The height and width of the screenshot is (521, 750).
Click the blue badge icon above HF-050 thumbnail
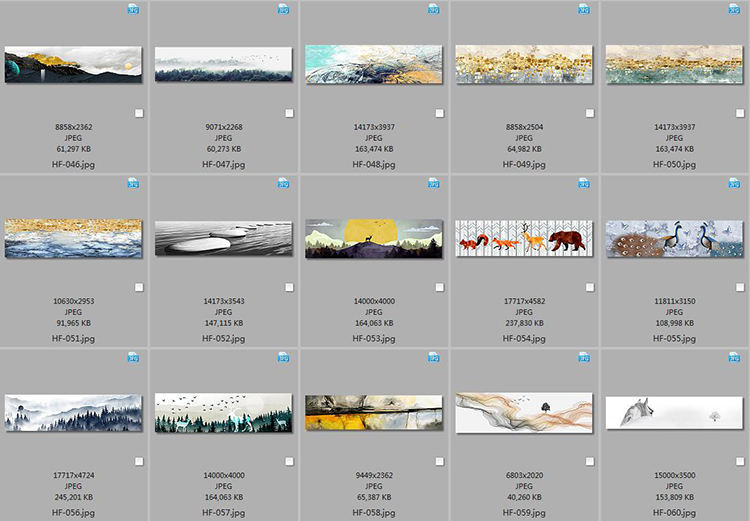point(733,9)
